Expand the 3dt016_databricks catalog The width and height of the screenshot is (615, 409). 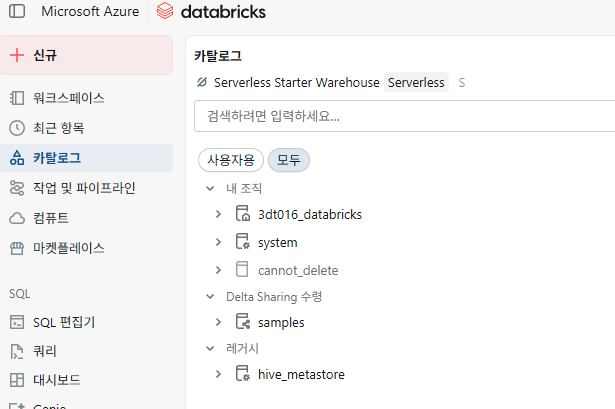[218, 214]
